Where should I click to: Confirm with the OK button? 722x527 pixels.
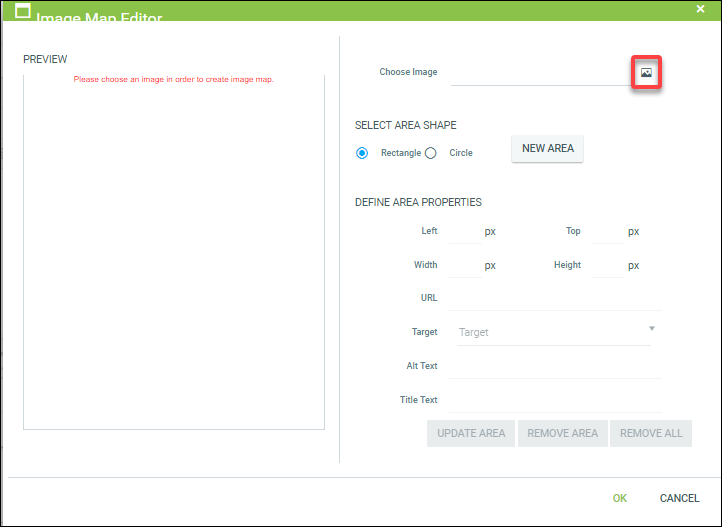coord(620,498)
